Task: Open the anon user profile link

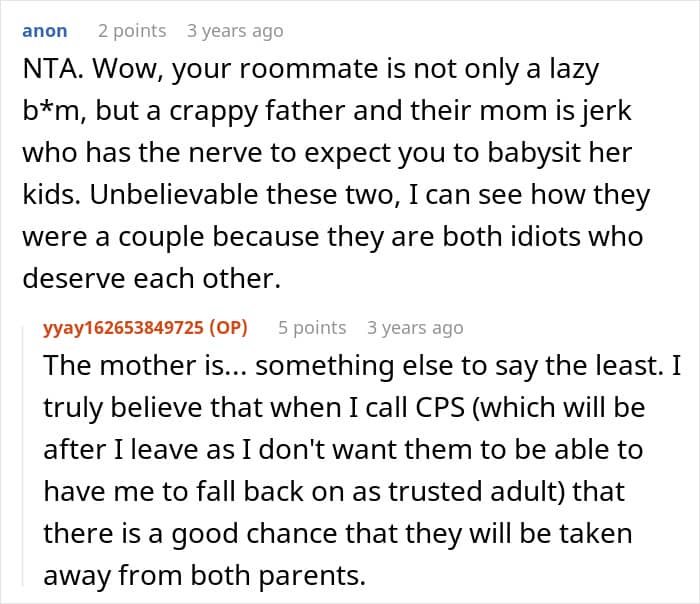Action: tap(45, 31)
